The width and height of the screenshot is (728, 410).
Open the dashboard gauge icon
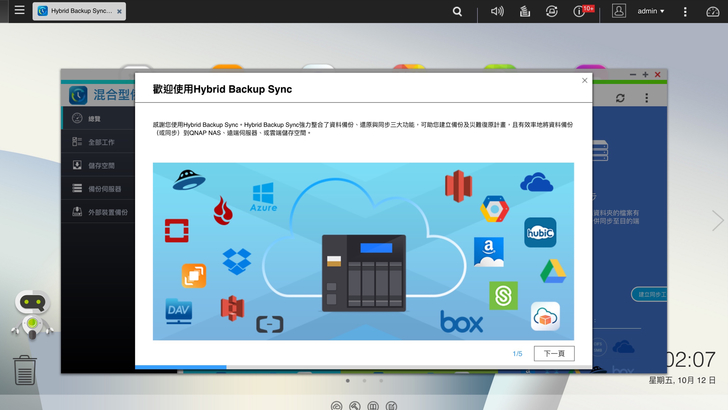[712, 11]
